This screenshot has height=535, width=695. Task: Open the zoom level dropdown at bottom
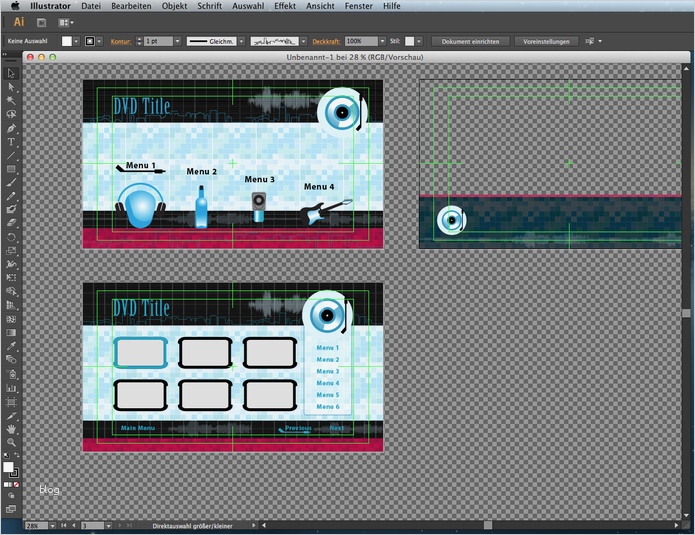tap(52, 526)
